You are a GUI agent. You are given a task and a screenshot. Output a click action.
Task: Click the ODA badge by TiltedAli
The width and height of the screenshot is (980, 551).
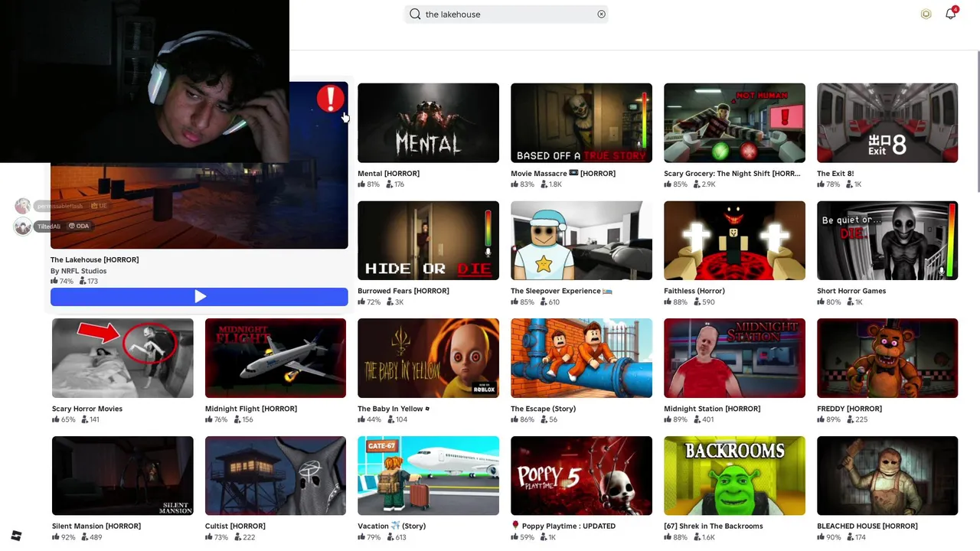(x=78, y=226)
